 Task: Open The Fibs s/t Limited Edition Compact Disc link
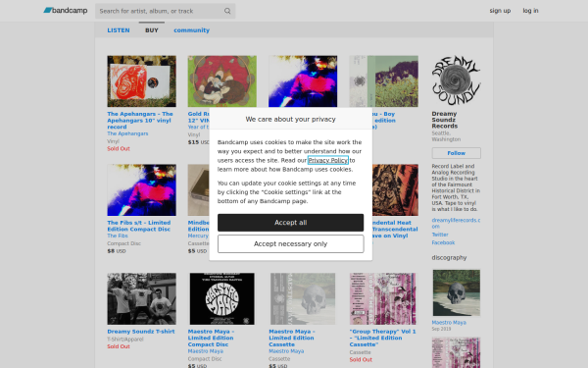pos(139,226)
